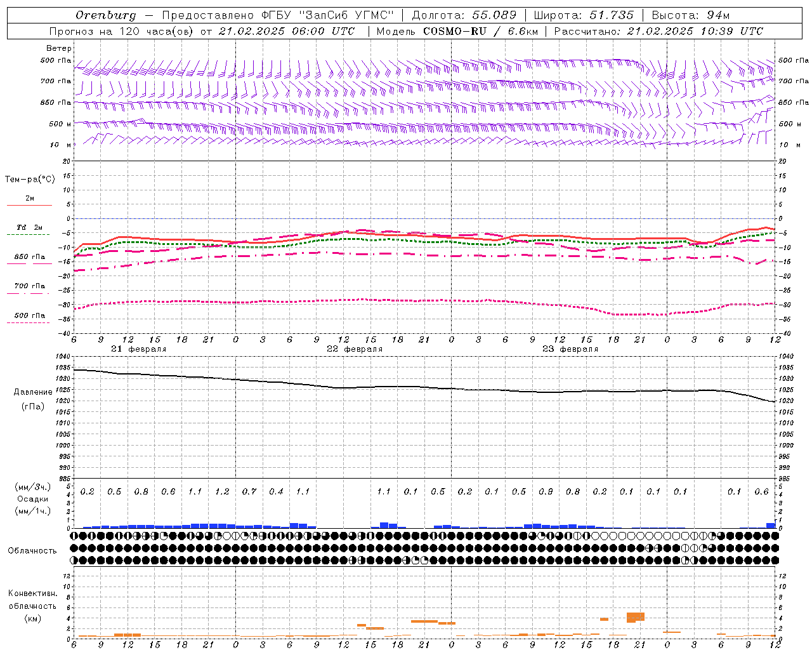Image resolution: width=812 pixels, height=650 pixels.
Task: Click the Td 2м dew point legend entry
Action: pyautogui.click(x=29, y=227)
